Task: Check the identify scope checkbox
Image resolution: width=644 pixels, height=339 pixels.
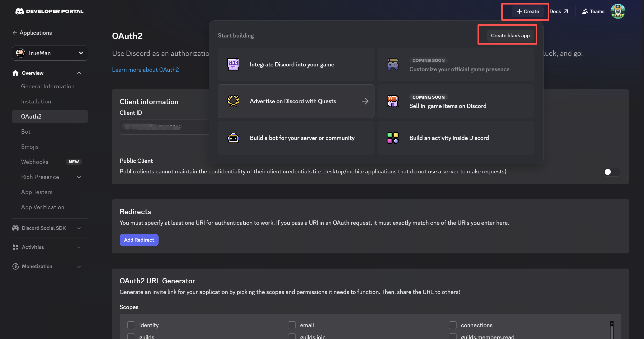Action: [131, 325]
